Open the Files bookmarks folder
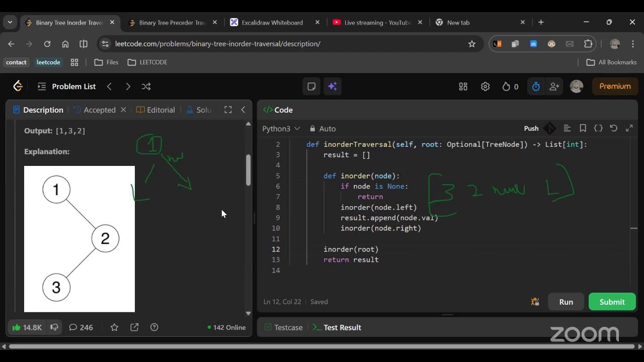Viewport: 644px width, 362px height. pos(106,62)
